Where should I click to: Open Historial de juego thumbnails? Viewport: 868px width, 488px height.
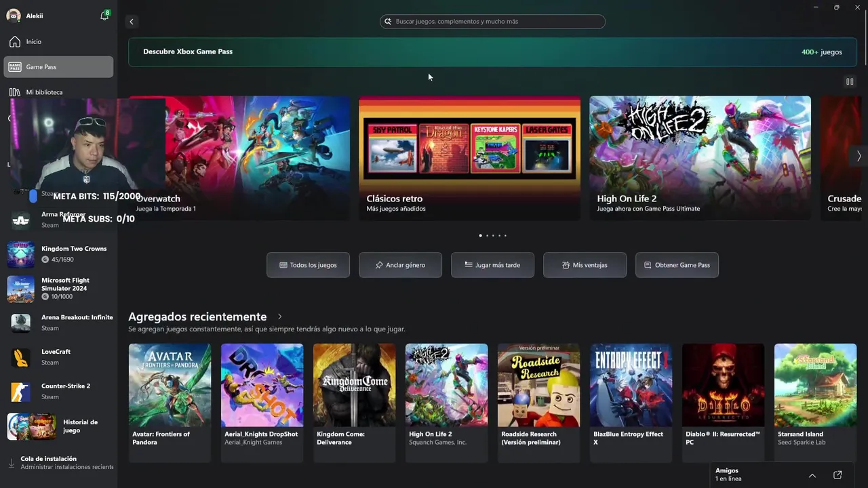[x=32, y=426]
